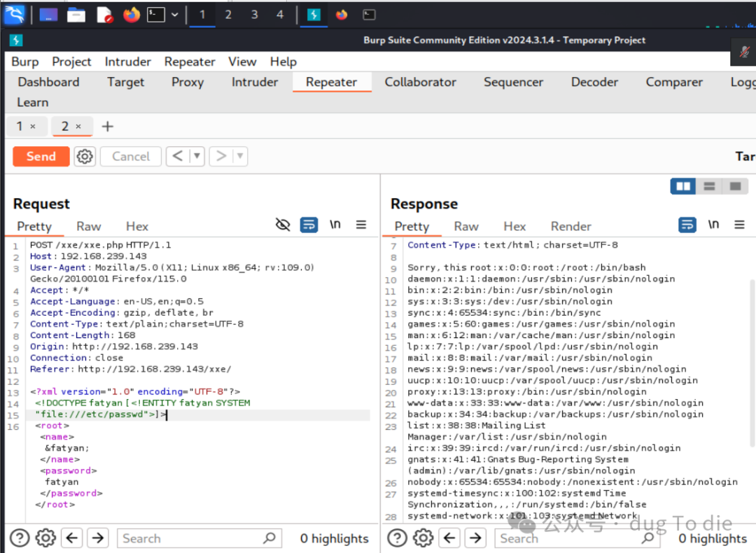The width and height of the screenshot is (756, 553).
Task: Show Response in Raw view
Action: click(x=466, y=227)
